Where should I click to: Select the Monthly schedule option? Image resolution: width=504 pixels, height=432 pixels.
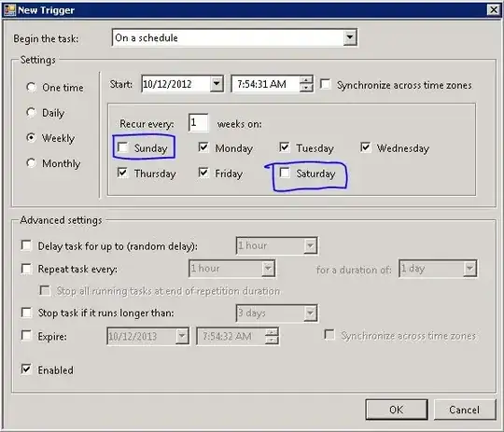[31, 163]
